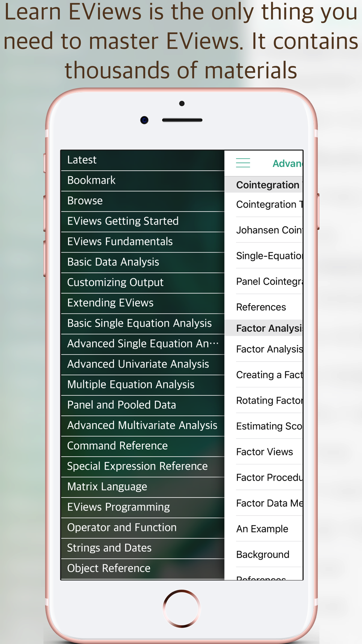Screen dimensions: 362x644
Task: Open Basic Single Equation Analysis
Action: (143, 323)
